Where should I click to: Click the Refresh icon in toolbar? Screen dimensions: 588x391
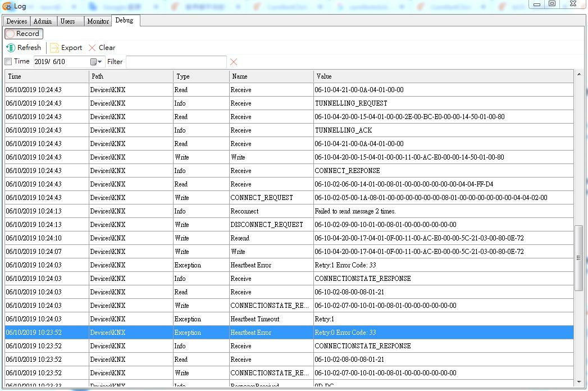(11, 48)
